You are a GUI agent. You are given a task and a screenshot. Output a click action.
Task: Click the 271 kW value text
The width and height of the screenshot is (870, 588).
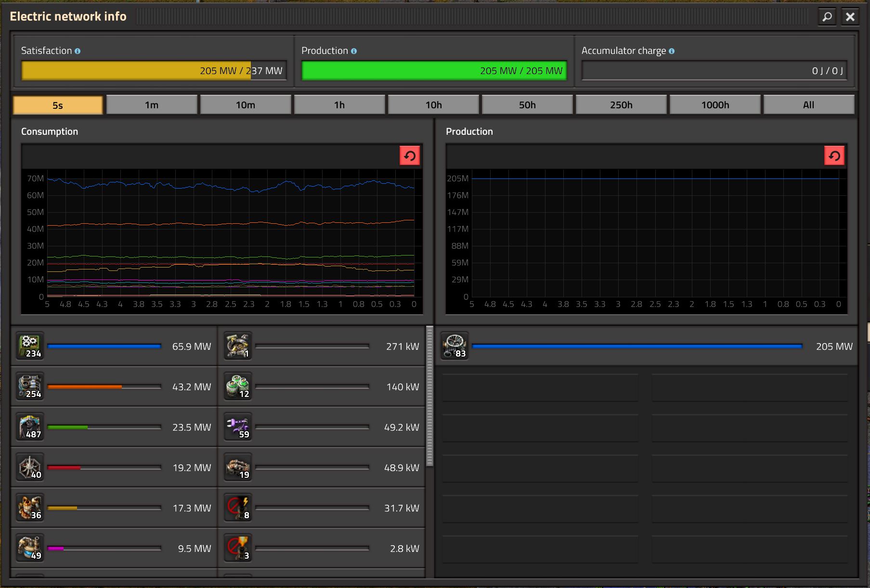pos(403,346)
